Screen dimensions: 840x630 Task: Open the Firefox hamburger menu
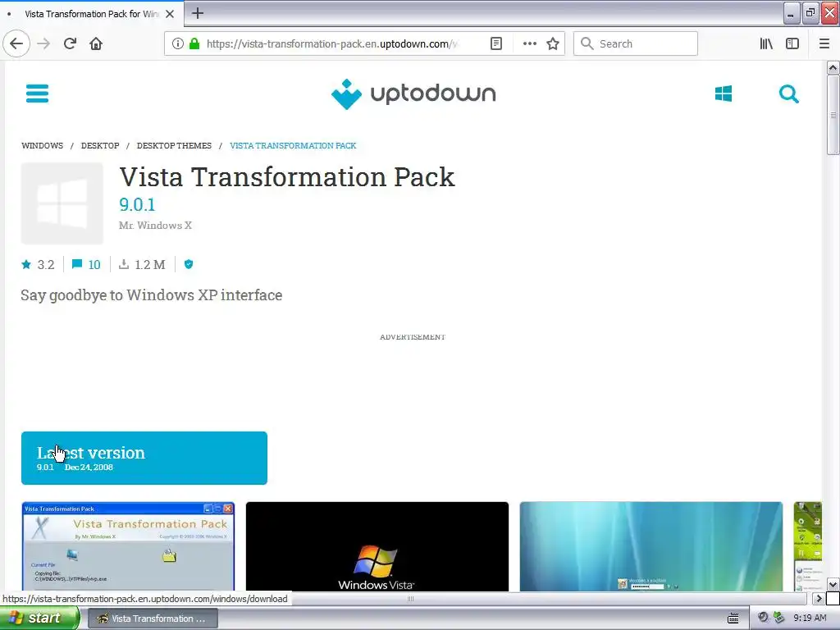pyautogui.click(x=824, y=43)
